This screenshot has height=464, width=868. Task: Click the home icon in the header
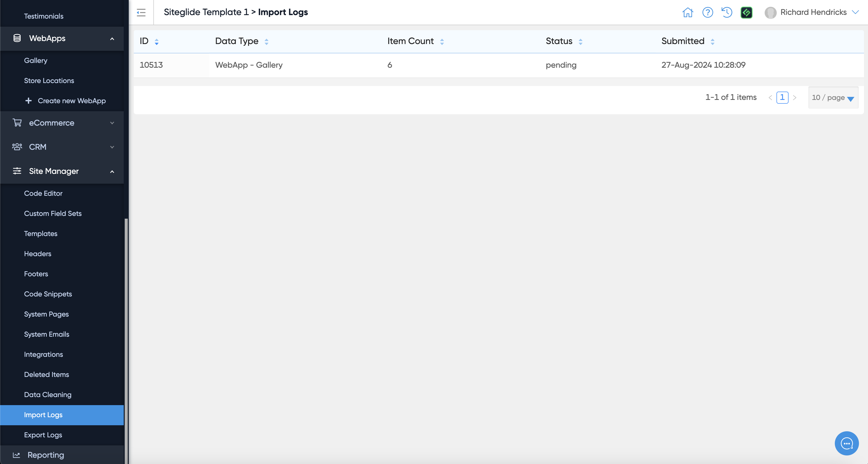687,13
